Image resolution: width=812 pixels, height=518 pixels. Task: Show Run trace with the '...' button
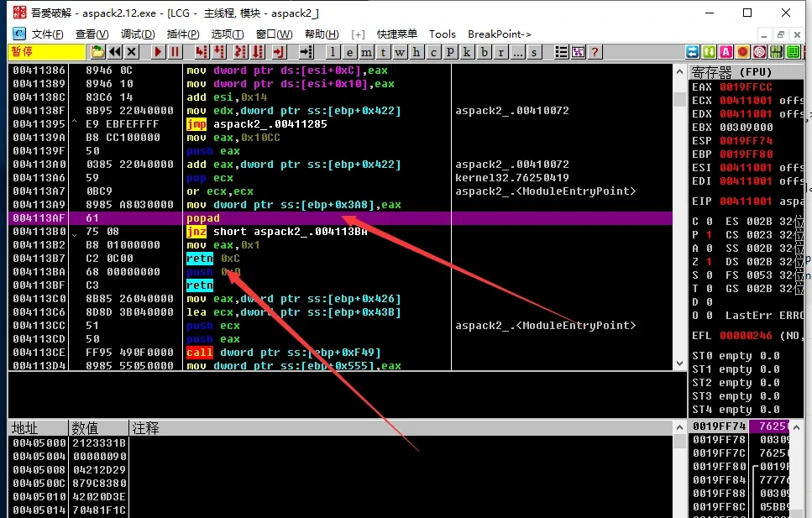517,52
